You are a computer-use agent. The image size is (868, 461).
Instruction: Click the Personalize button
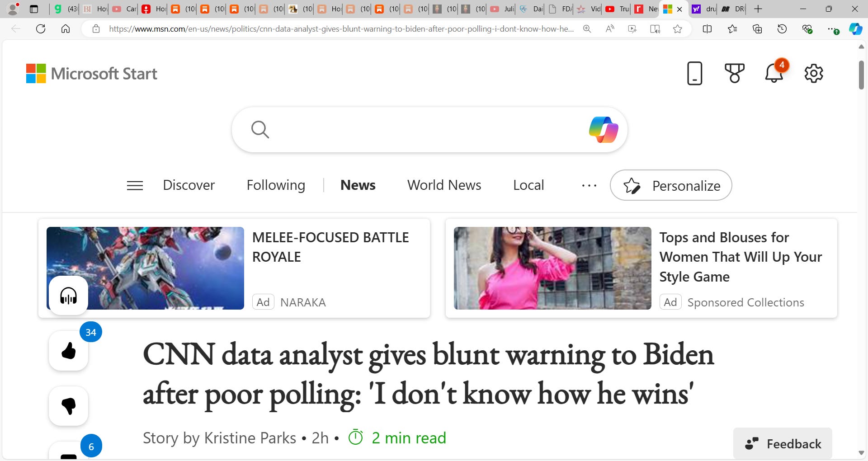point(671,185)
